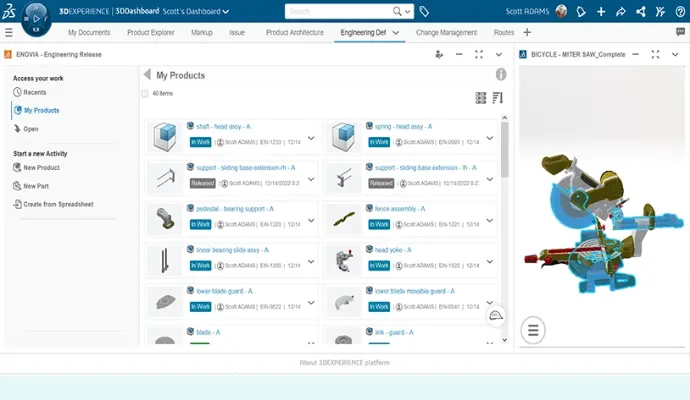Viewport: 690px width, 400px height.
Task: Open the information icon in My Products
Action: tap(501, 74)
